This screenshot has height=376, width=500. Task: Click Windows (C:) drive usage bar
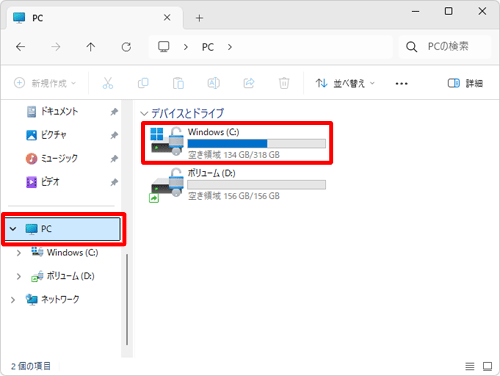pyautogui.click(x=257, y=144)
